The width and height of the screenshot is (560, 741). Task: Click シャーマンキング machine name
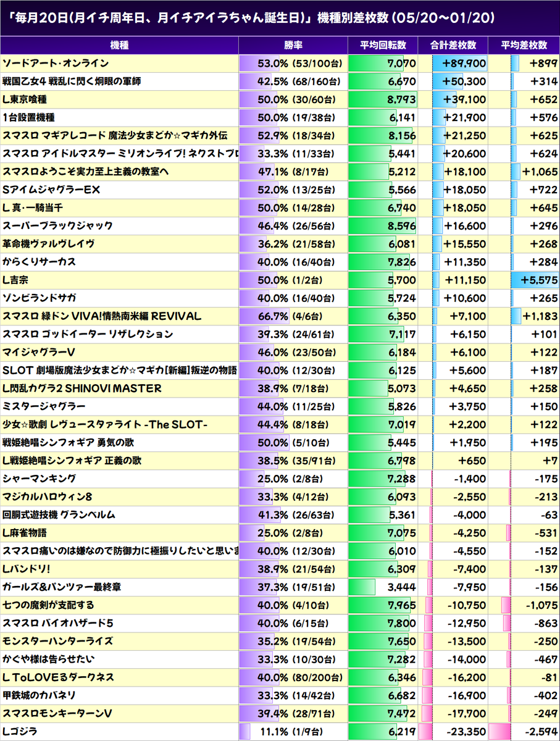40,479
